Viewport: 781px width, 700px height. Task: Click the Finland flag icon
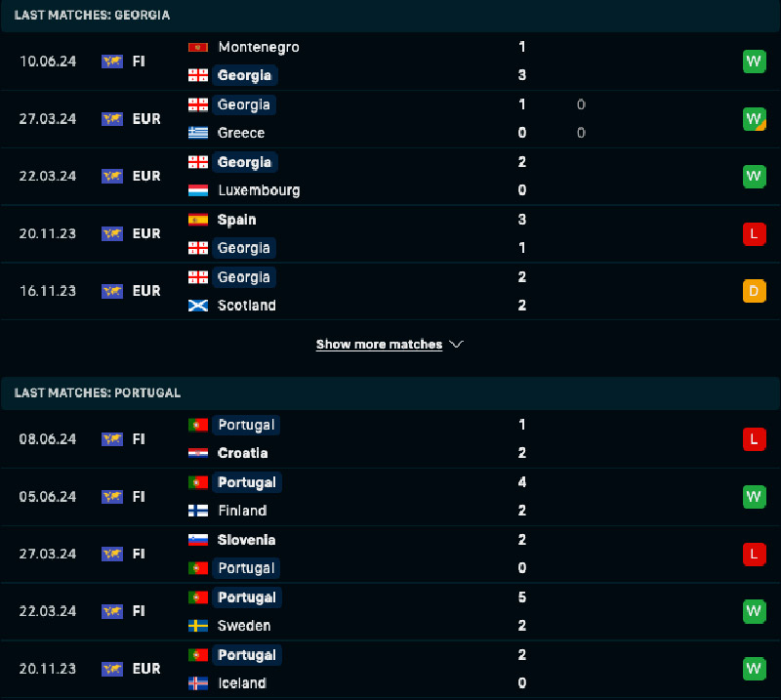[197, 511]
